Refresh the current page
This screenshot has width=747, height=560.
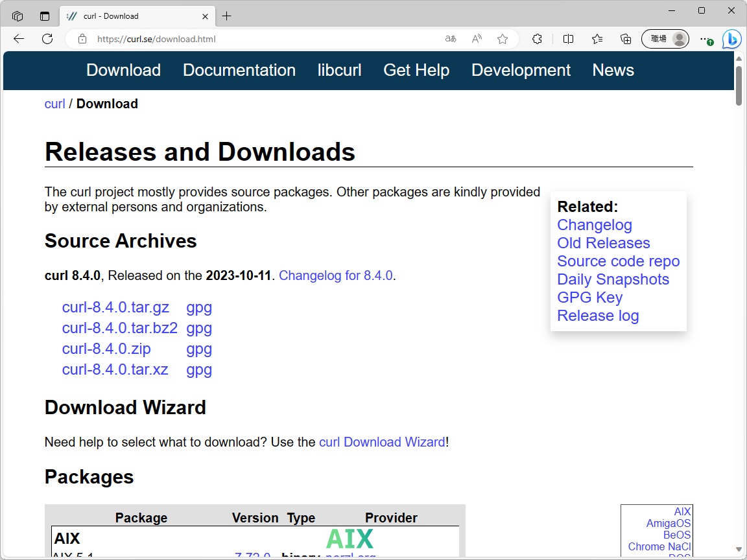47,39
